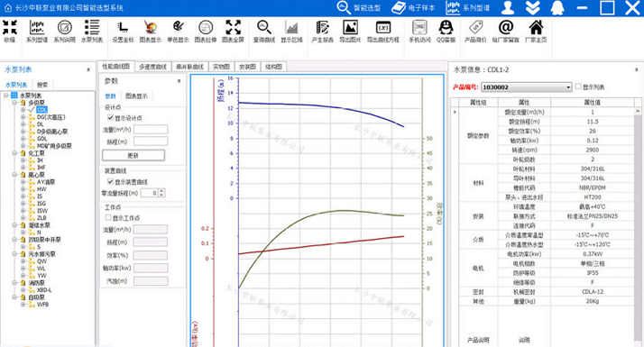This screenshot has height=347, width=644.
Task: Uncheck the 显示装置曲线 checkbox
Action: coord(110,181)
